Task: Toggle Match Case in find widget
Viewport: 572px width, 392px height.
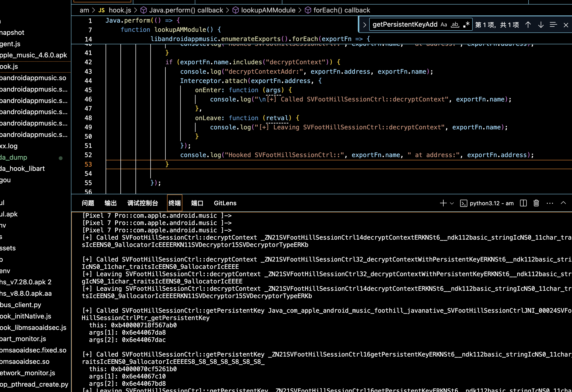Action: click(x=444, y=24)
